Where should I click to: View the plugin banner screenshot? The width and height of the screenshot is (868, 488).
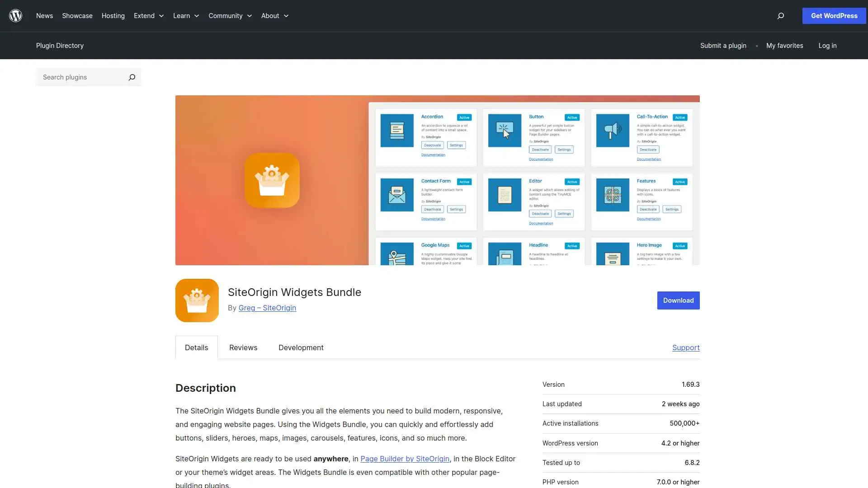pyautogui.click(x=437, y=180)
